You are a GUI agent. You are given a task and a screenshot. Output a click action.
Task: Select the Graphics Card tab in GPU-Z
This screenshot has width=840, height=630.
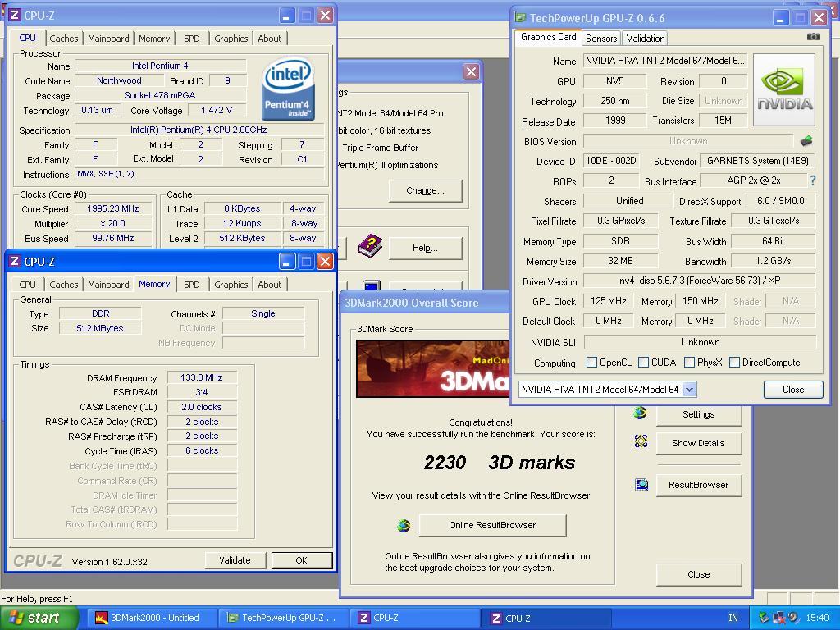[548, 37]
